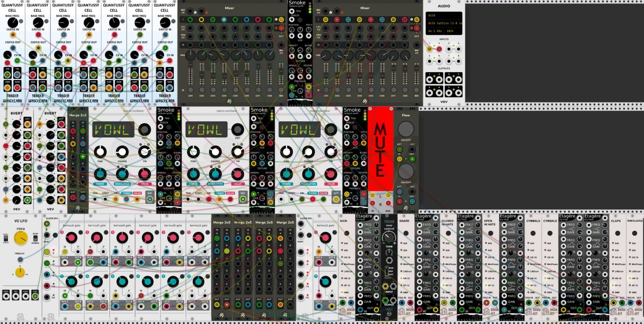Open the 1024 block size selector
The width and height of the screenshot is (644, 324).
[453, 31]
